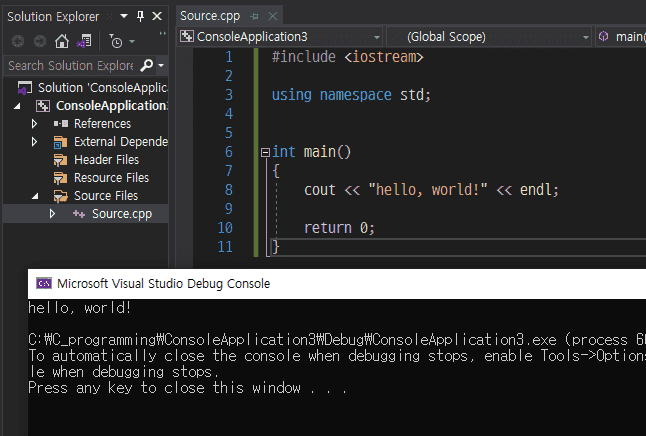Image resolution: width=646 pixels, height=436 pixels.
Task: Click the Debug Console window icon
Action: pyautogui.click(x=43, y=283)
